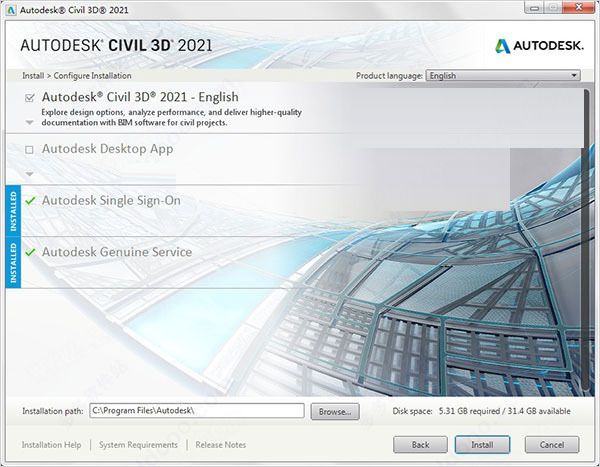This screenshot has height=467, width=600.
Task: Uncheck the Autodesk Civil 3D 2021 checkbox
Action: (30, 98)
